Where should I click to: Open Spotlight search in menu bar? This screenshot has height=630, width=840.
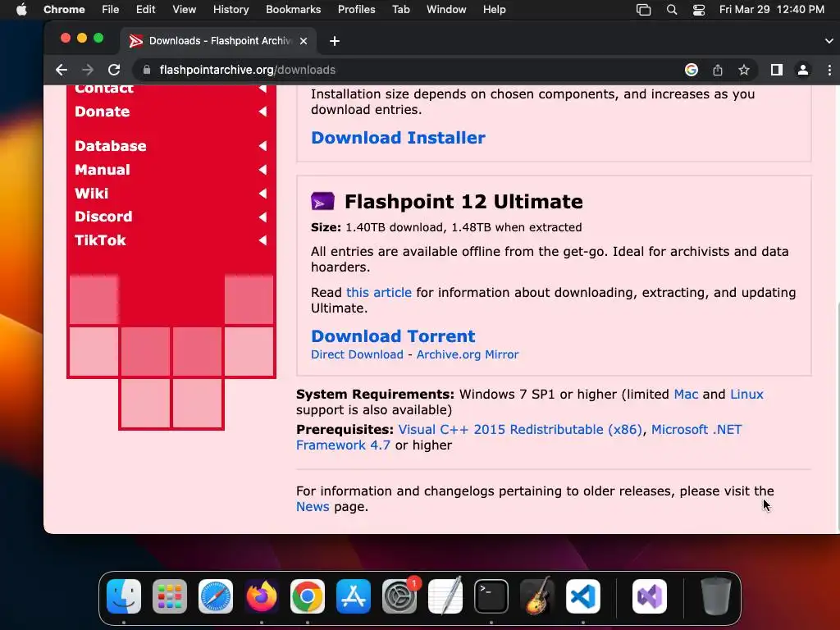tap(671, 10)
